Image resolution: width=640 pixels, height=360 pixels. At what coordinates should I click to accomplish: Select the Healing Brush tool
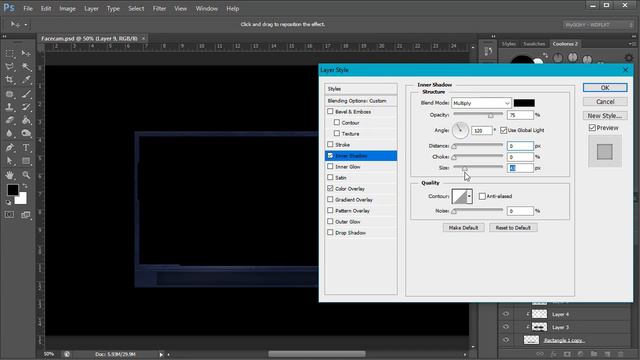point(10,94)
